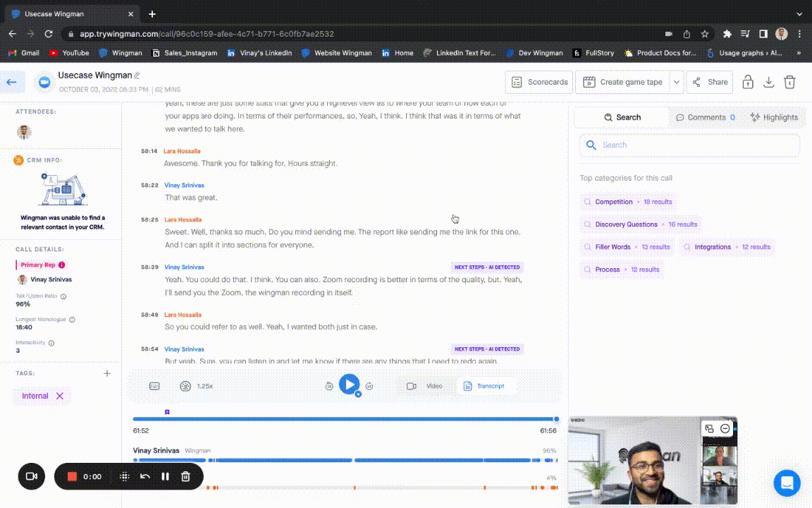Stop the screen recording
The width and height of the screenshot is (812, 508).
tap(72, 476)
